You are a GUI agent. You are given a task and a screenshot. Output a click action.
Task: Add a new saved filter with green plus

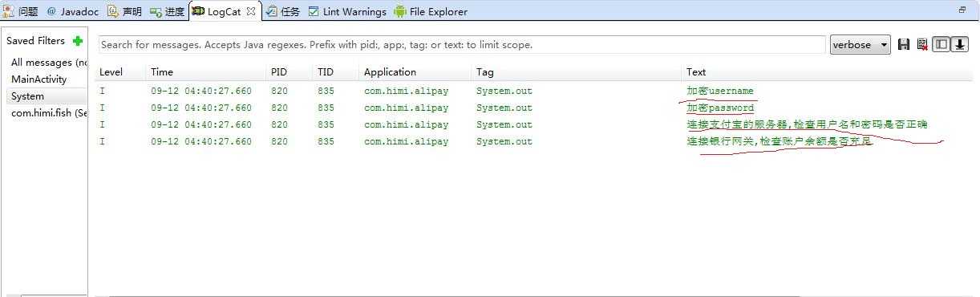tap(78, 41)
